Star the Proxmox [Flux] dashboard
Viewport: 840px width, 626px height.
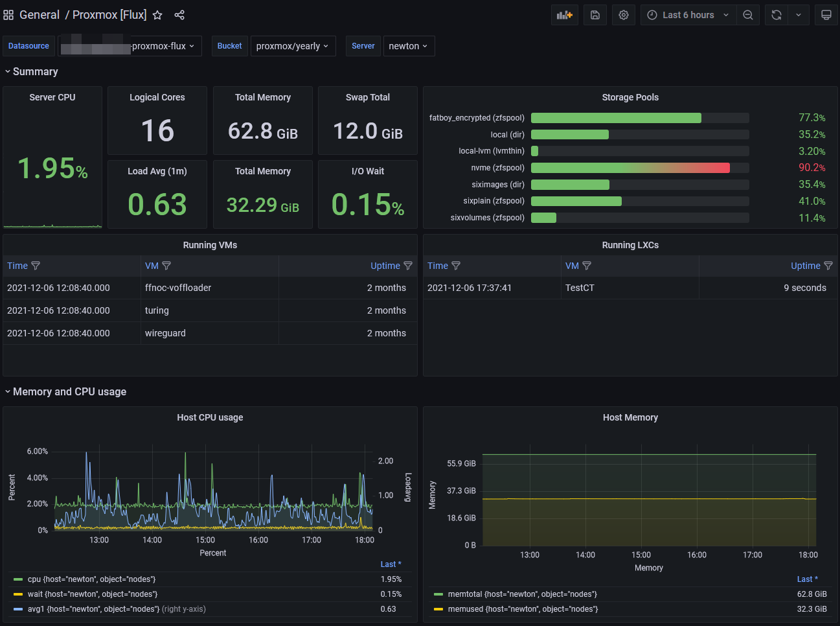(157, 15)
